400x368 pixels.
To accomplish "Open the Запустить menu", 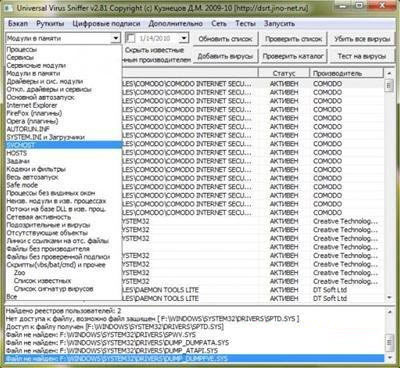I will click(x=279, y=24).
